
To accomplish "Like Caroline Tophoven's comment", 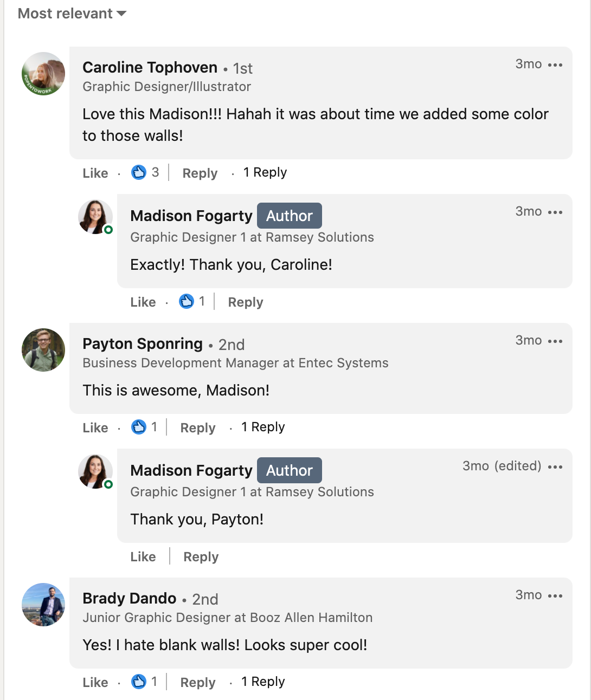I will pos(95,173).
